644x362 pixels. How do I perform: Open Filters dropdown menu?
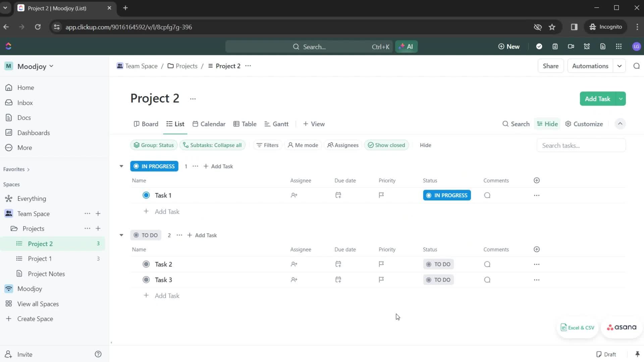pos(268,145)
